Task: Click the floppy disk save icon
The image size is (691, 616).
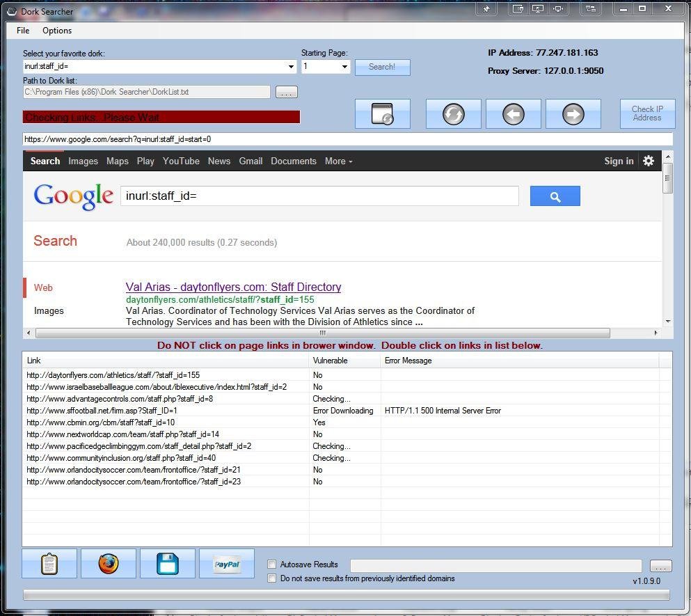Action: pyautogui.click(x=167, y=563)
